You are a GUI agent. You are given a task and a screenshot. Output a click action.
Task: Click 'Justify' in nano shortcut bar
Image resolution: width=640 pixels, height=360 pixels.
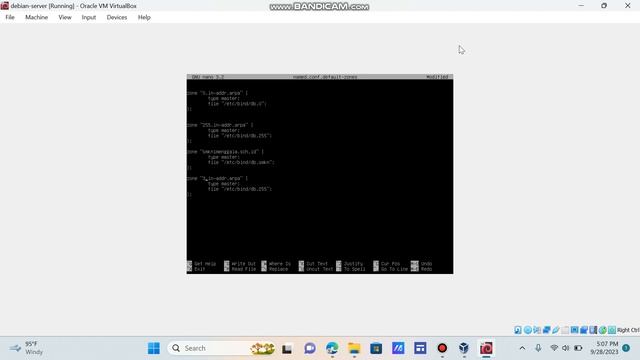(353, 264)
